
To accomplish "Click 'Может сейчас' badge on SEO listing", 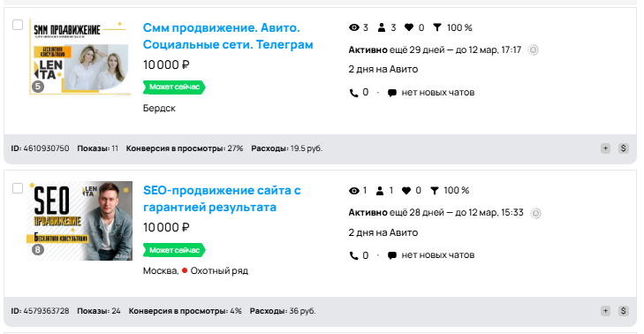I will click(174, 250).
